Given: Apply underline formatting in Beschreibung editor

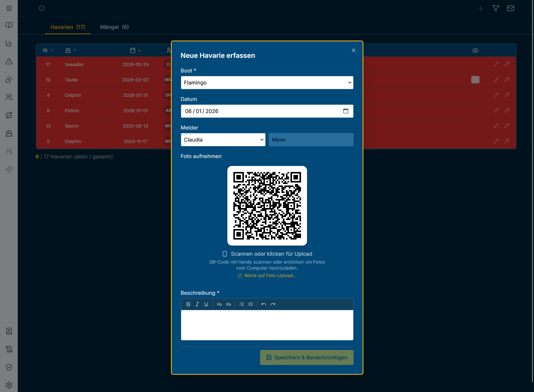Looking at the screenshot, I should coord(206,304).
